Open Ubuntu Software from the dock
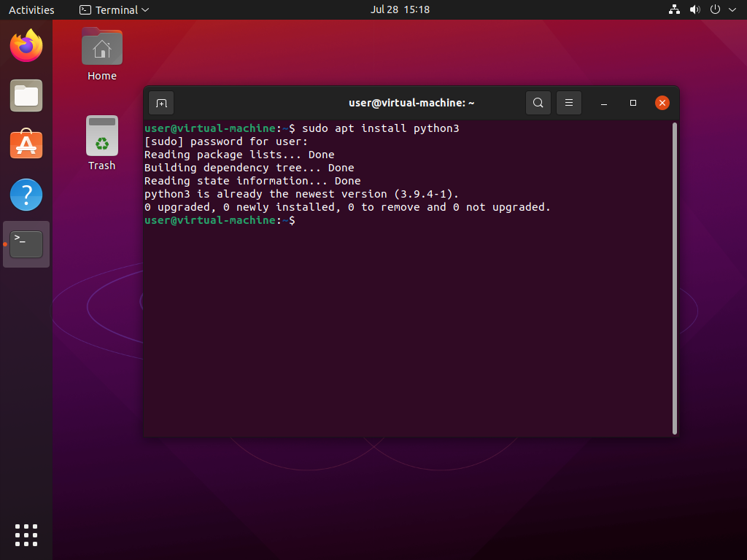Viewport: 747px width, 560px height. pyautogui.click(x=26, y=145)
